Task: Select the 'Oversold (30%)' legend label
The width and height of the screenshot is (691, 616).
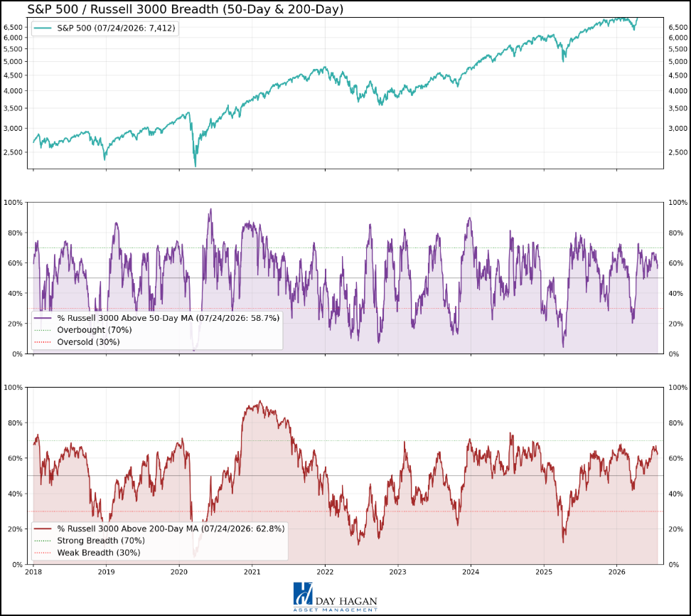Action: click(88, 341)
